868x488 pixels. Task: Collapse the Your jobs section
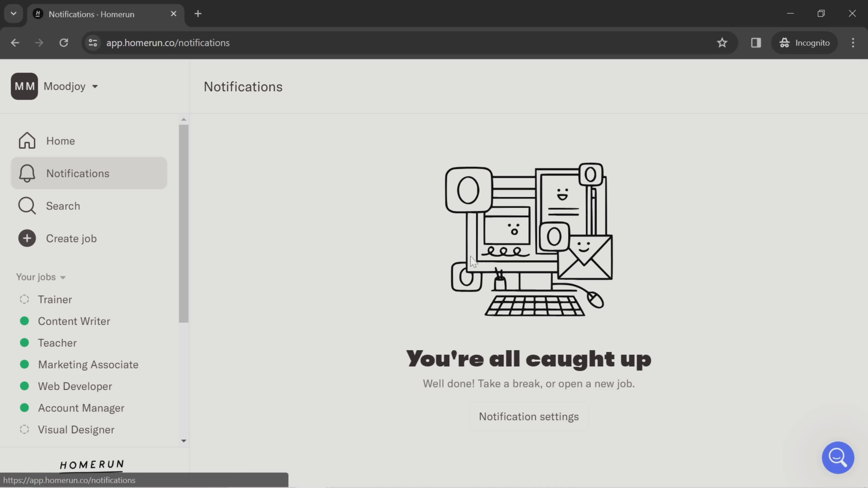(x=41, y=277)
